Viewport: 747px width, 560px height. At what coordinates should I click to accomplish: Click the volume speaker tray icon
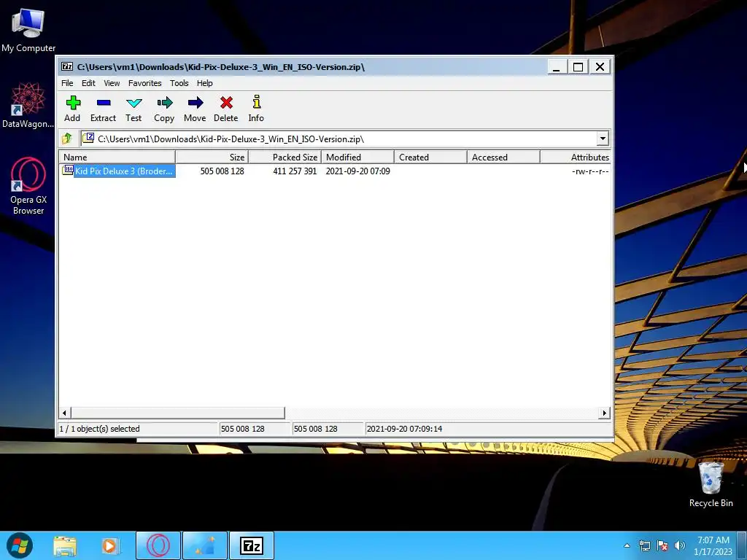coord(680,545)
